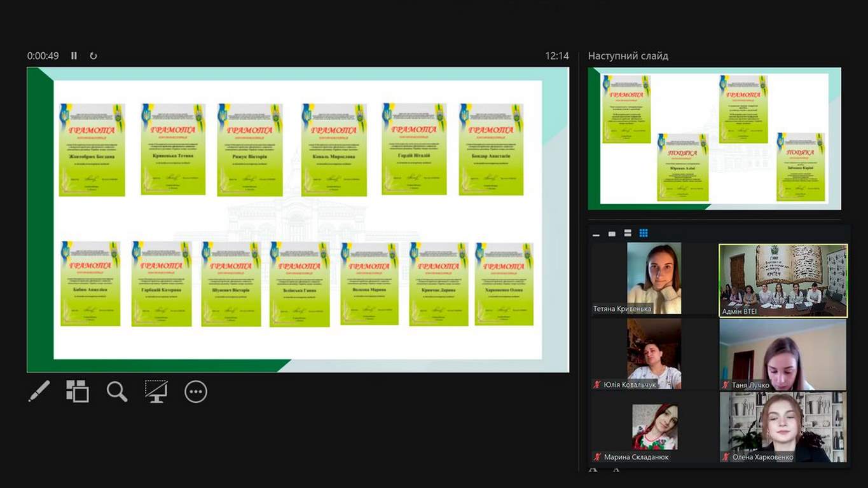Open more slide show options

pyautogui.click(x=196, y=391)
